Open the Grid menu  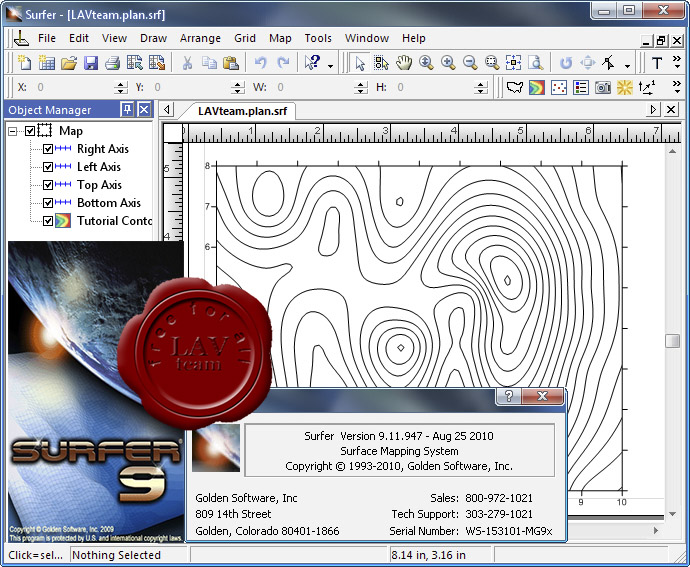[245, 38]
